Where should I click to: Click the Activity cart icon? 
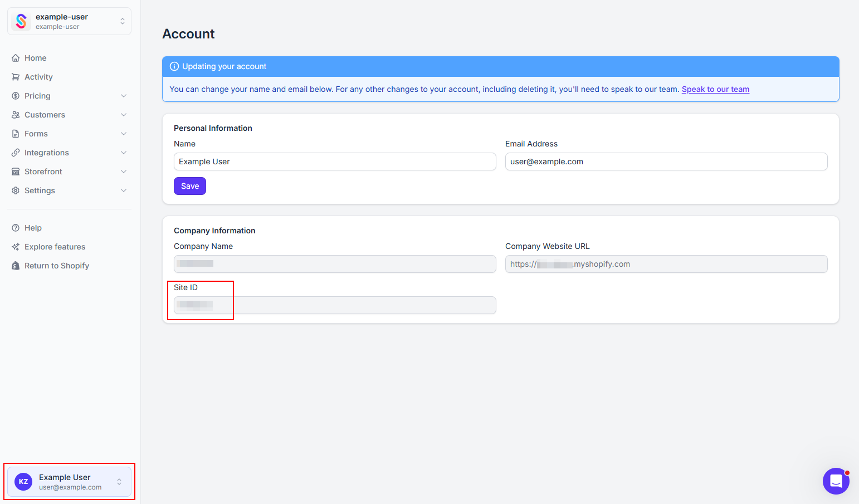pos(16,77)
